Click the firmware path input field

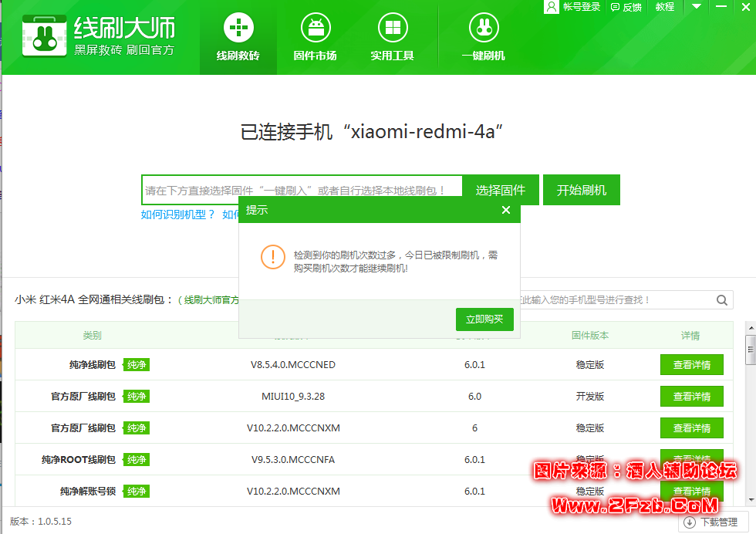tap(301, 190)
